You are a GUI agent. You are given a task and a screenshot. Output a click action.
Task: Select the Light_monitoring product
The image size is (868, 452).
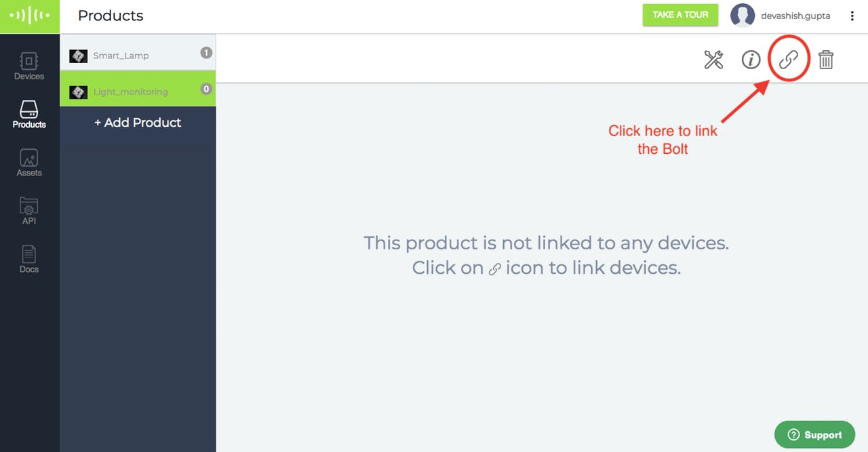138,91
